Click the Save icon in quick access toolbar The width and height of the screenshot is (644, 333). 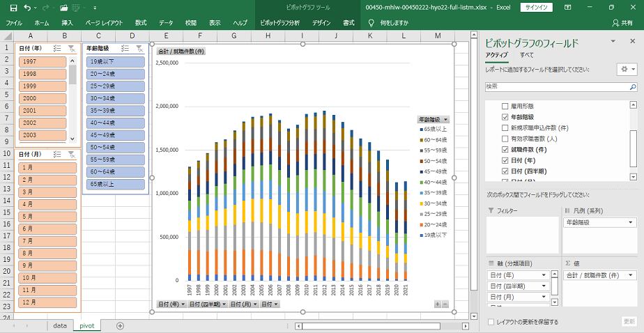pos(13,7)
